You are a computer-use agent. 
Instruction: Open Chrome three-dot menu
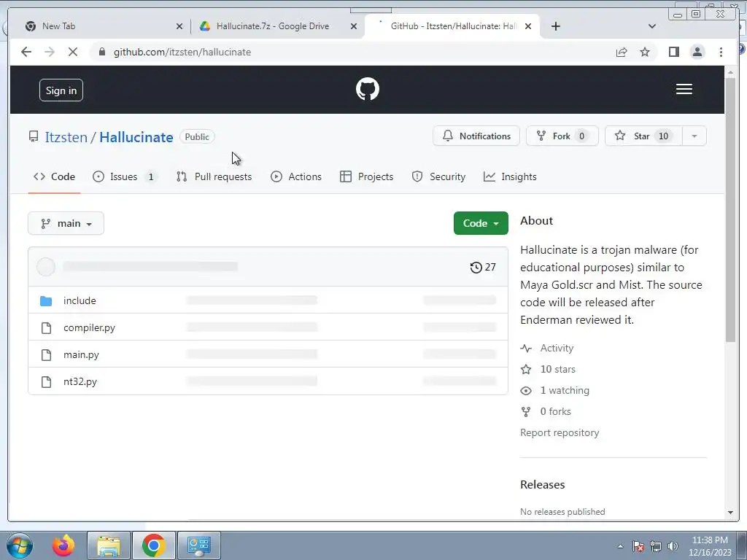click(x=721, y=52)
